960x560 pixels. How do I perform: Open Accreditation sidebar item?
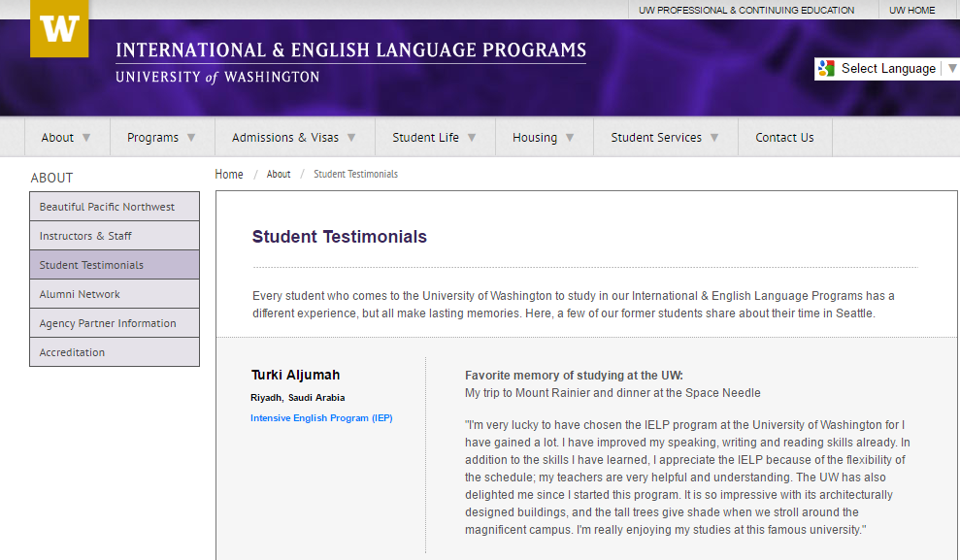(115, 352)
